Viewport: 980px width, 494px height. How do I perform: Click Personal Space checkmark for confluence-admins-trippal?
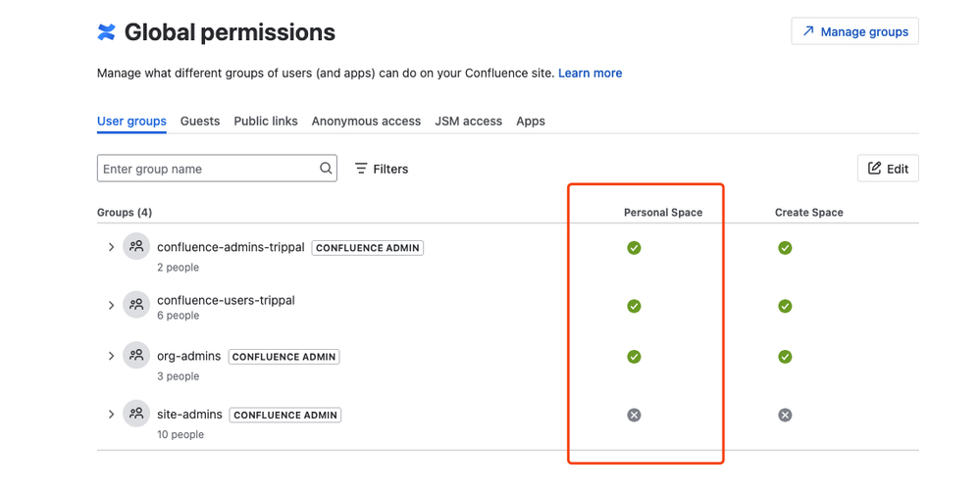634,248
